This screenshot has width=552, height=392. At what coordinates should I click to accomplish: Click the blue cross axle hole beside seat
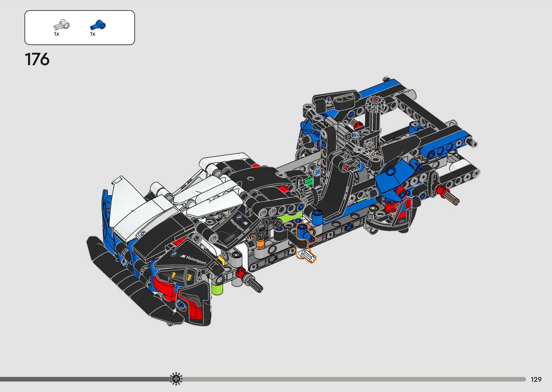coord(318,172)
